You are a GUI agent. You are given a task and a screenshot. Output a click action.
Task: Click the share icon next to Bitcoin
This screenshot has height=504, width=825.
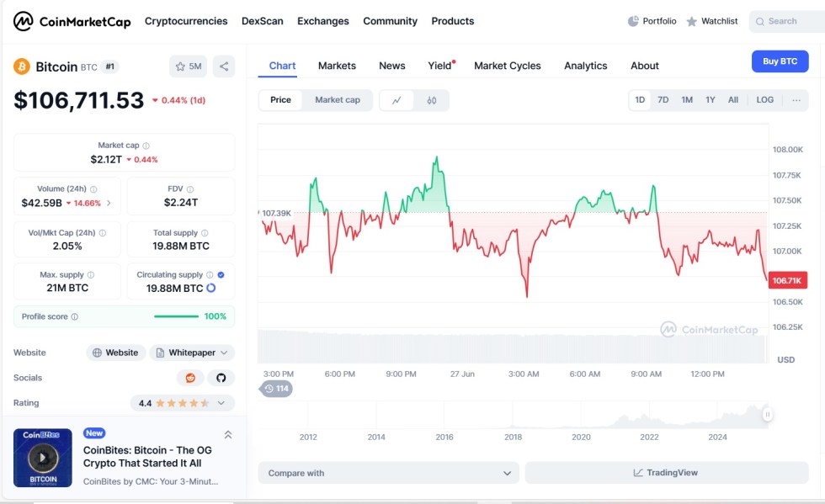click(x=224, y=66)
